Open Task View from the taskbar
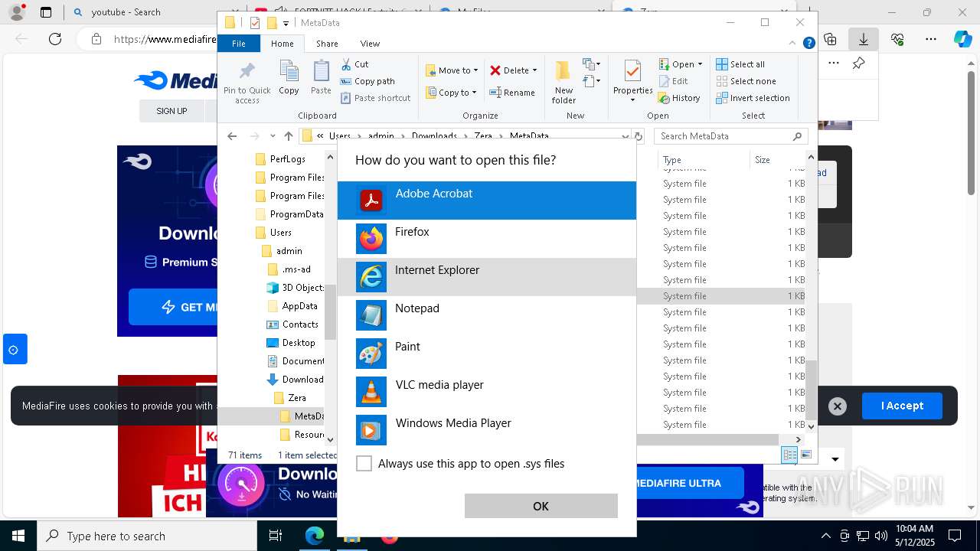Screen dimensions: 980x551 coord(276,536)
